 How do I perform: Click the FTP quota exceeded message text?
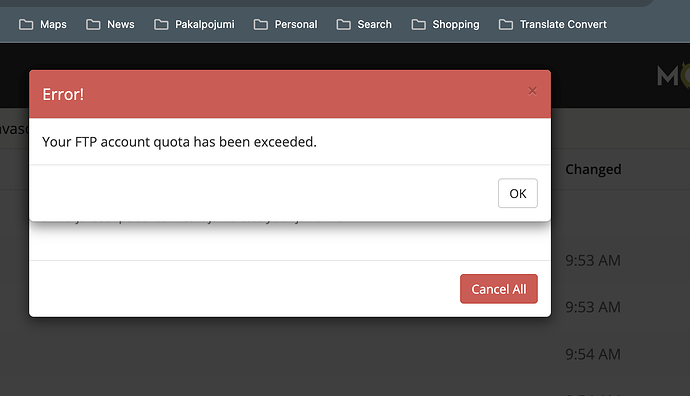pyautogui.click(x=179, y=142)
